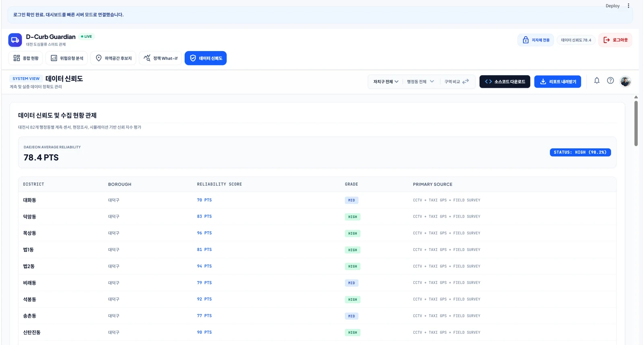Click the 96 PTS reliability score
The width and height of the screenshot is (644, 345).
pyautogui.click(x=204, y=233)
